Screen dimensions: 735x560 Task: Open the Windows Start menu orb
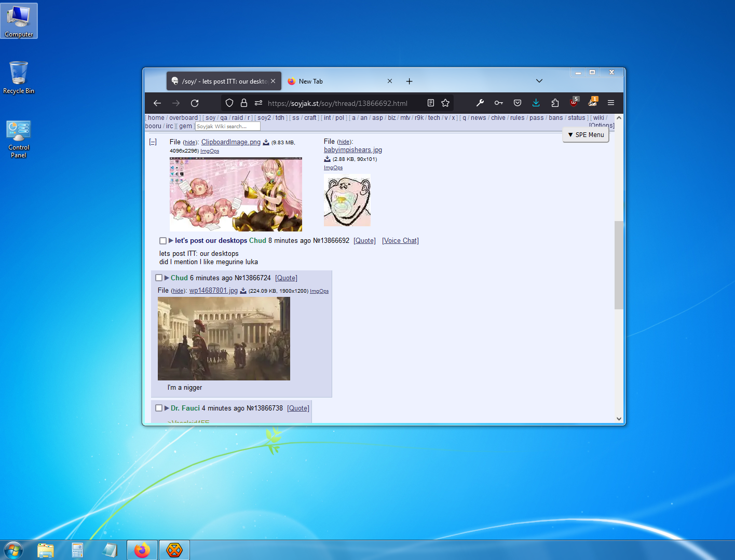13,550
